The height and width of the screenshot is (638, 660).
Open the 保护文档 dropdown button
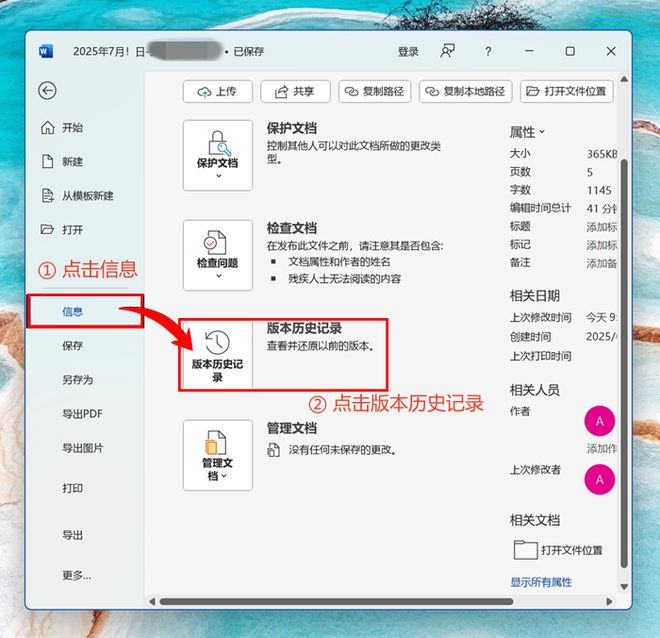tap(218, 155)
